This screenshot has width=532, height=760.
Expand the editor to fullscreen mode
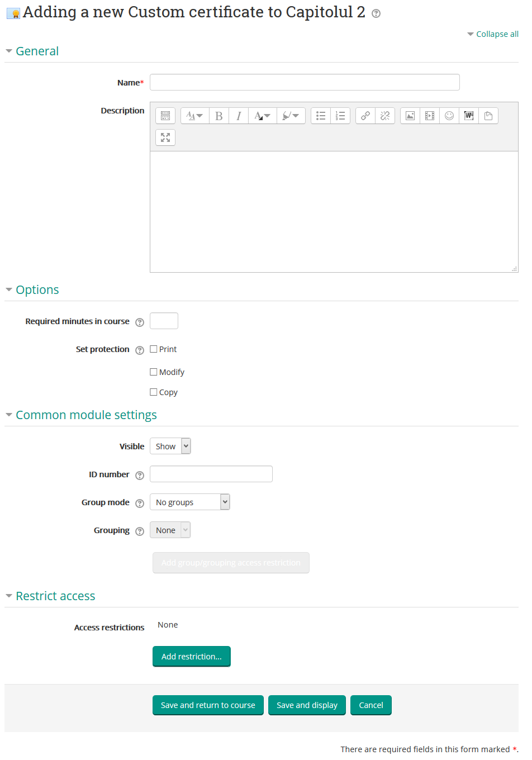pyautogui.click(x=165, y=137)
